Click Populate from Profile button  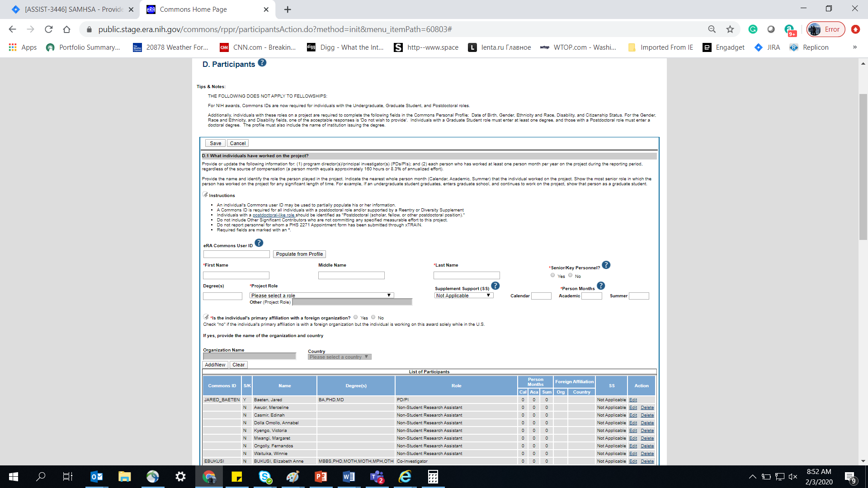click(x=299, y=254)
